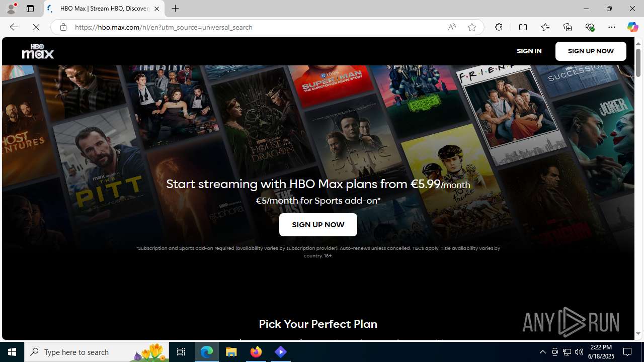Click the €5/month Sports add-on text
Viewport: 644px width, 362px height.
pos(318,201)
